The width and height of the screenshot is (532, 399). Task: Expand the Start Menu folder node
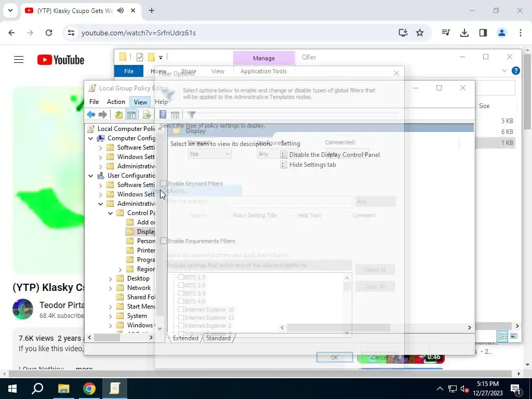coord(110,307)
